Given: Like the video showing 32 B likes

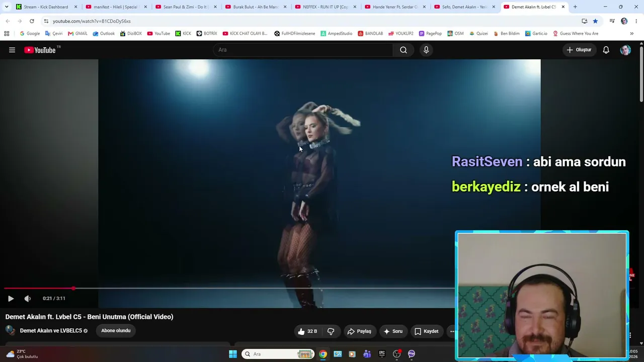Looking at the screenshot, I should click(x=307, y=331).
